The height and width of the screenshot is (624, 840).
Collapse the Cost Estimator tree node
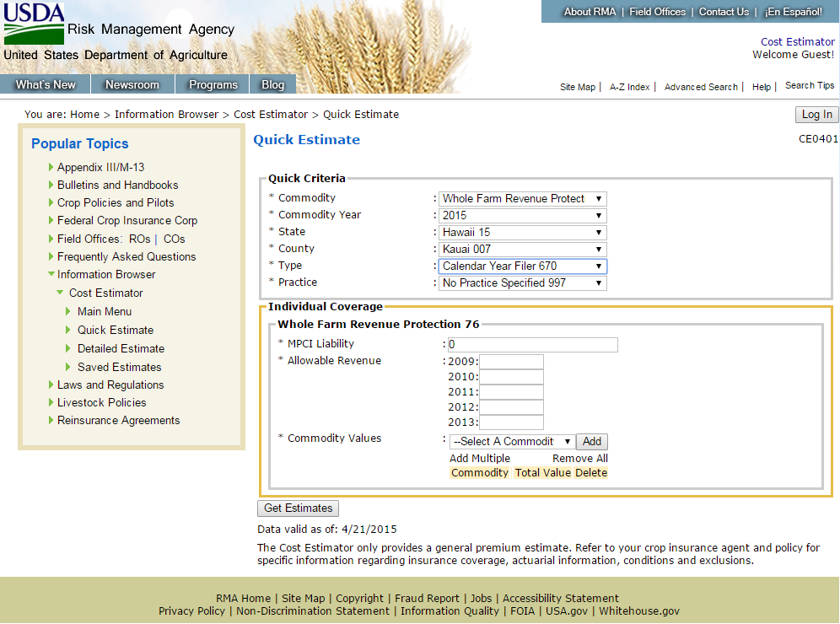click(60, 293)
